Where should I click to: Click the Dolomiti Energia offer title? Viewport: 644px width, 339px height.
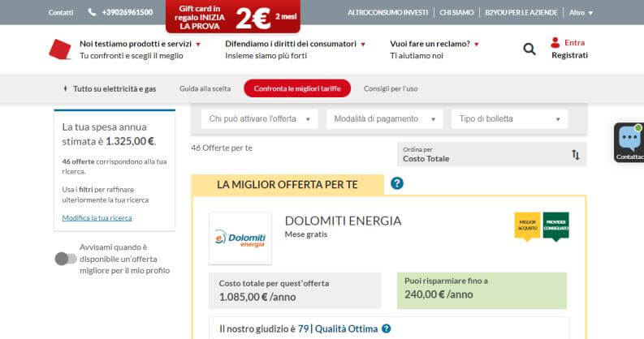coord(343,221)
